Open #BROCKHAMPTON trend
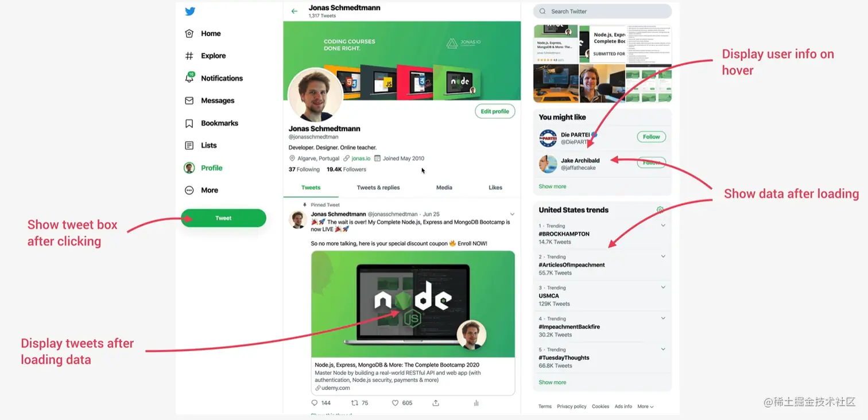 pyautogui.click(x=564, y=234)
